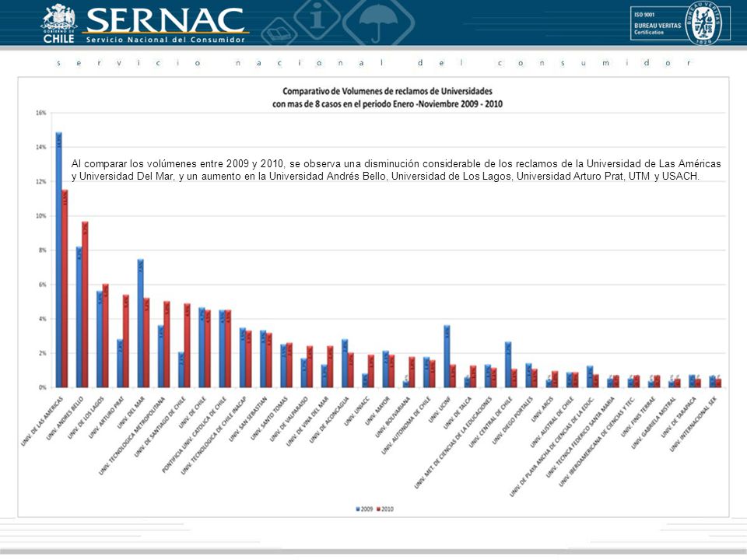Click the 'UNIV. DIEGO PORTALES' axis label

pos(513,419)
